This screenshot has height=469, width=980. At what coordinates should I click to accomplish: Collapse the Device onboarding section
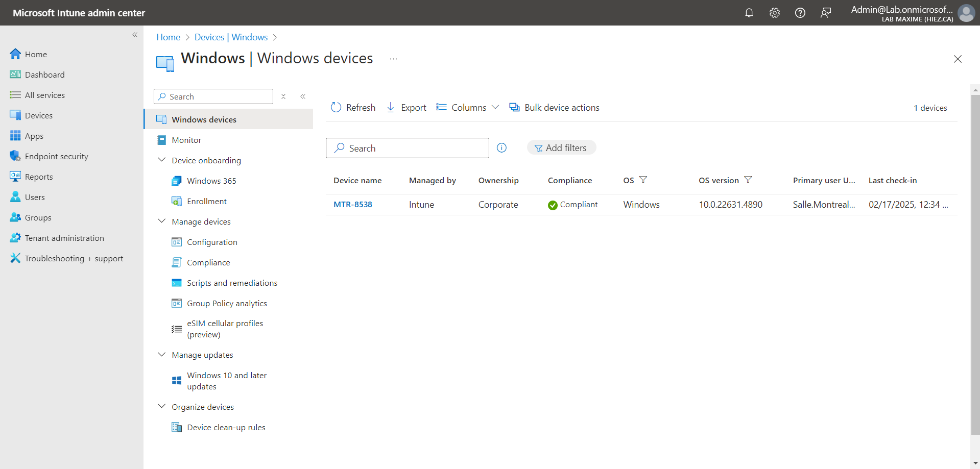pos(162,160)
